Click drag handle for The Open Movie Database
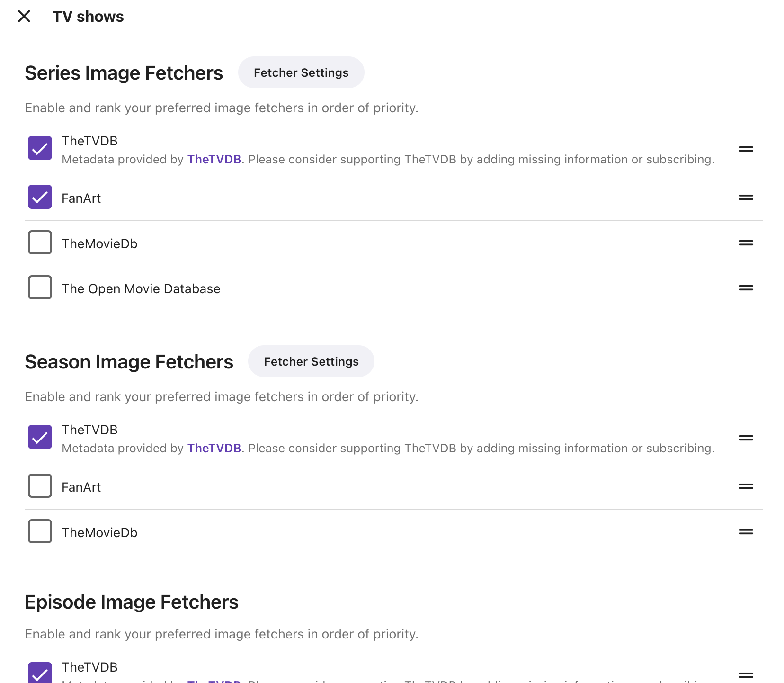This screenshot has width=784, height=683. 746,288
